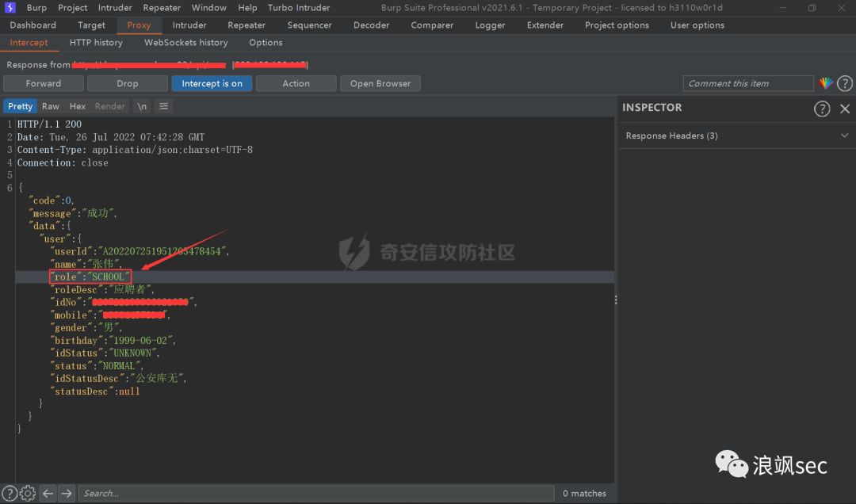
Task: Restore the Burp window size
Action: (812, 8)
